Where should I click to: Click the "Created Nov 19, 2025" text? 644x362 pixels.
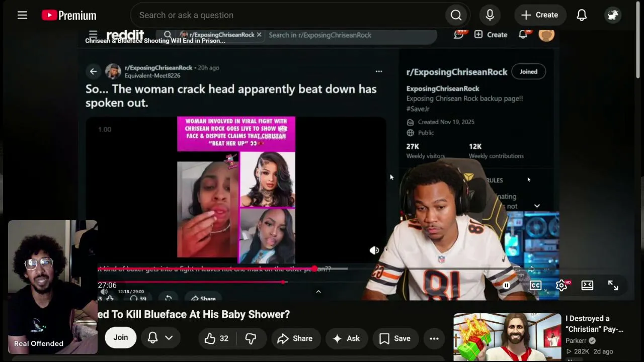(446, 122)
